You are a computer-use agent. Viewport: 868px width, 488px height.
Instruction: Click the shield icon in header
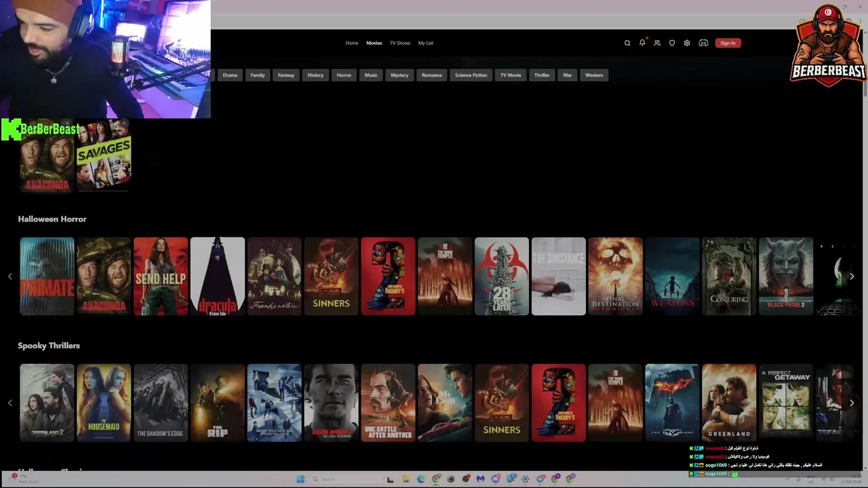(x=672, y=43)
